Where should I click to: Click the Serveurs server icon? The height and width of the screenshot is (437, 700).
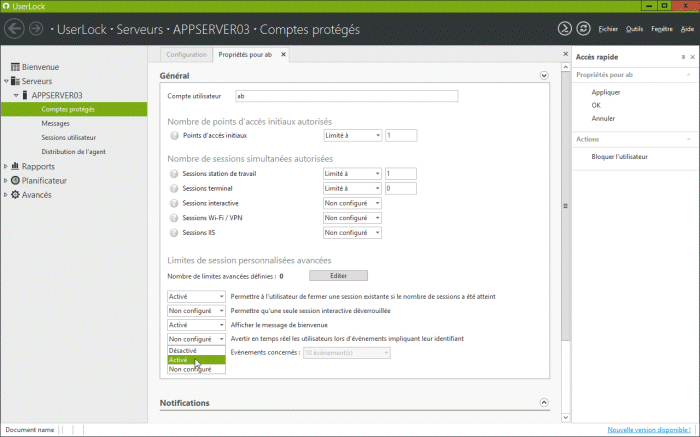[15, 81]
